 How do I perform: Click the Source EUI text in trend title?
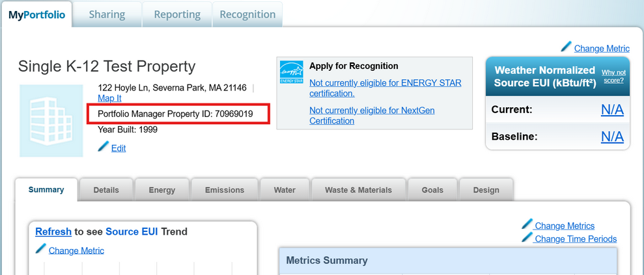(132, 231)
